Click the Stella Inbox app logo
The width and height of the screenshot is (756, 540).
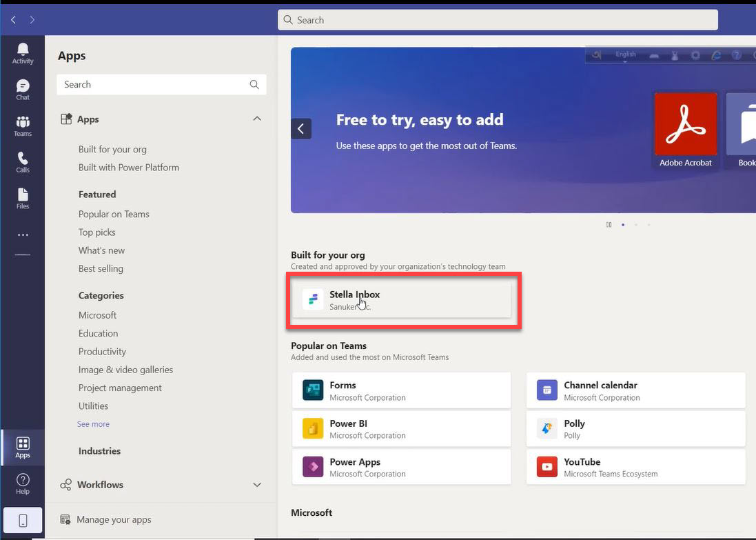313,300
